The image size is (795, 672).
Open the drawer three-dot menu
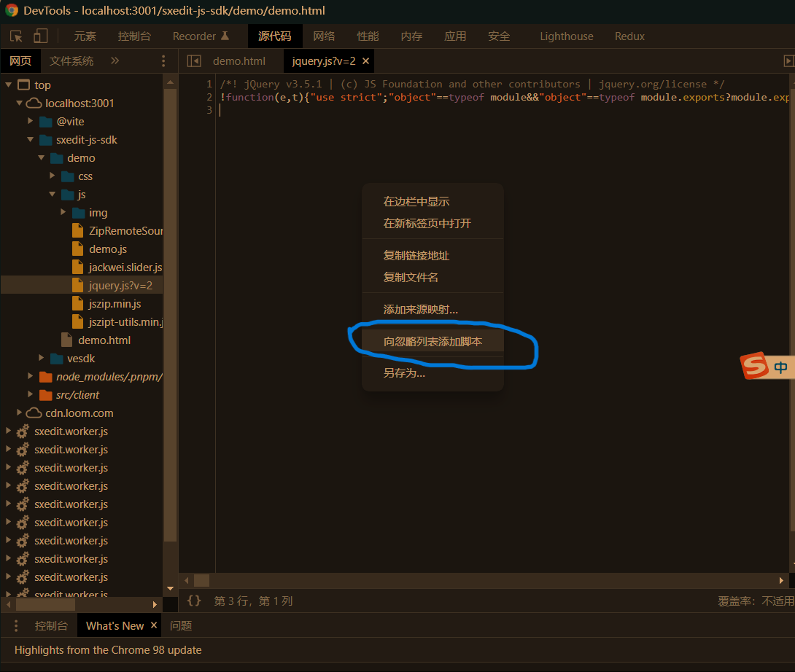coord(16,625)
